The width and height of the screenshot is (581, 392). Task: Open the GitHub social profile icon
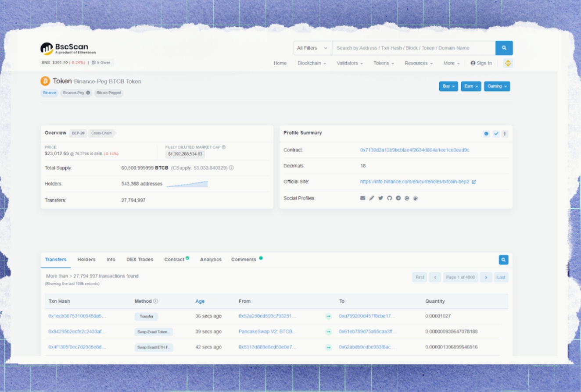[x=389, y=198]
